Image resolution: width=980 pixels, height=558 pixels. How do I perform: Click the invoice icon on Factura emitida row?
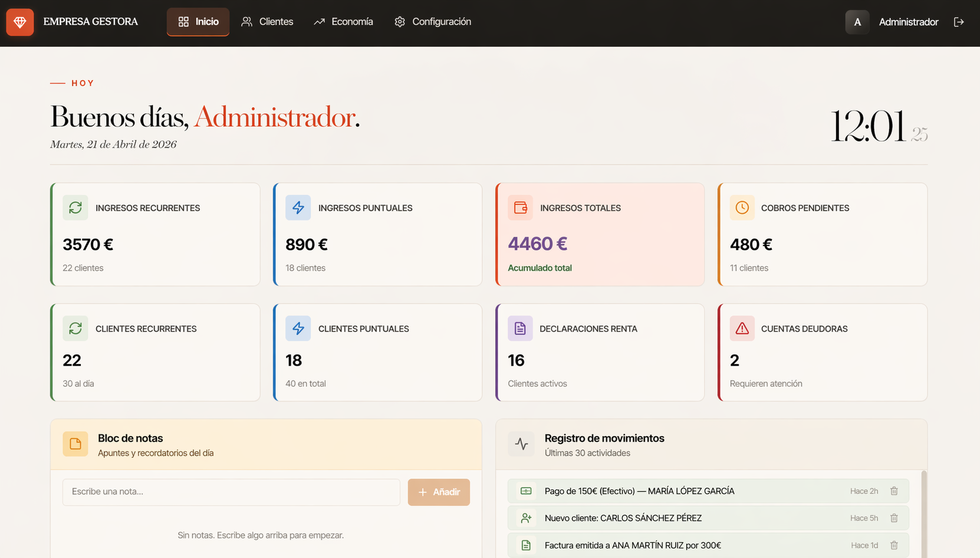click(526, 545)
